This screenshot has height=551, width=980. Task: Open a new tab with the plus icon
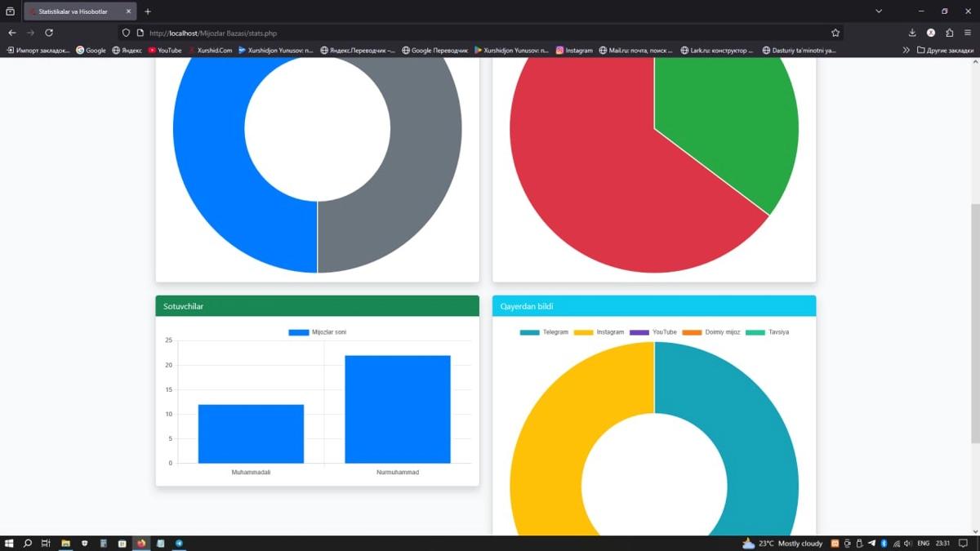click(x=148, y=11)
